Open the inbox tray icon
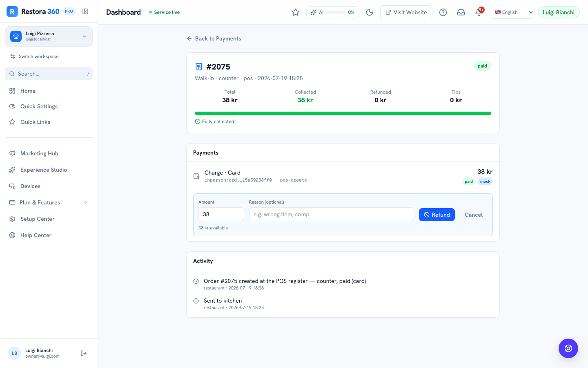 point(461,12)
